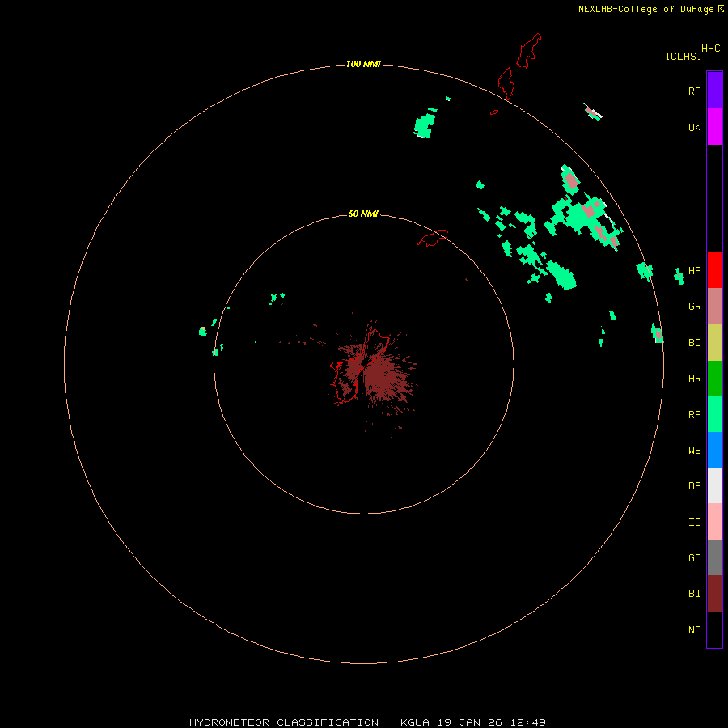
Task: Click the [CLAS] units label
Action: pos(684,56)
